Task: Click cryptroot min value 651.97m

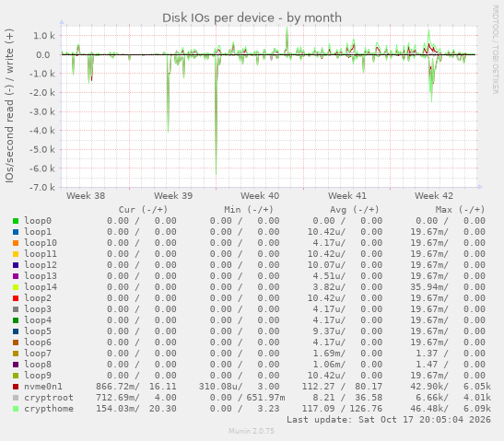Action: (x=265, y=398)
